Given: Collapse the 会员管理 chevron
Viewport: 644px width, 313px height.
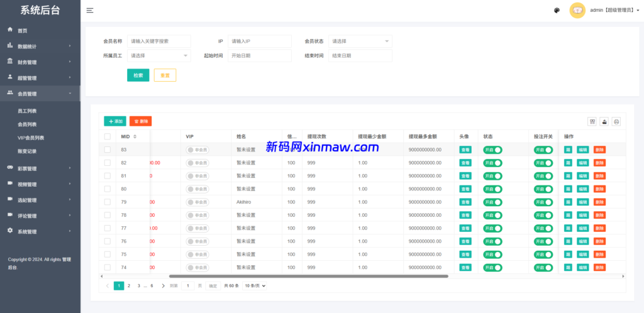Looking at the screenshot, I should (70, 93).
